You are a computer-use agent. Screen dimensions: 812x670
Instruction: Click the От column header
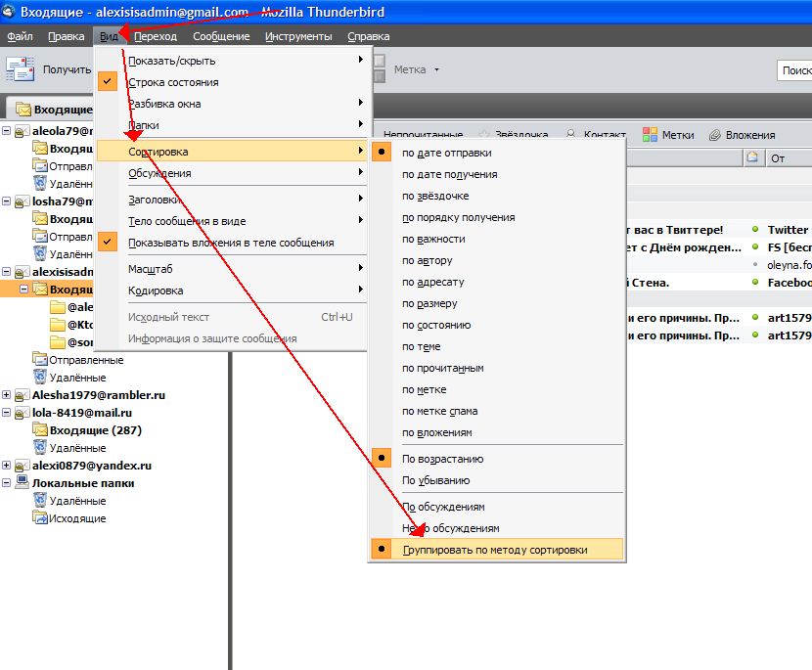coord(789,157)
